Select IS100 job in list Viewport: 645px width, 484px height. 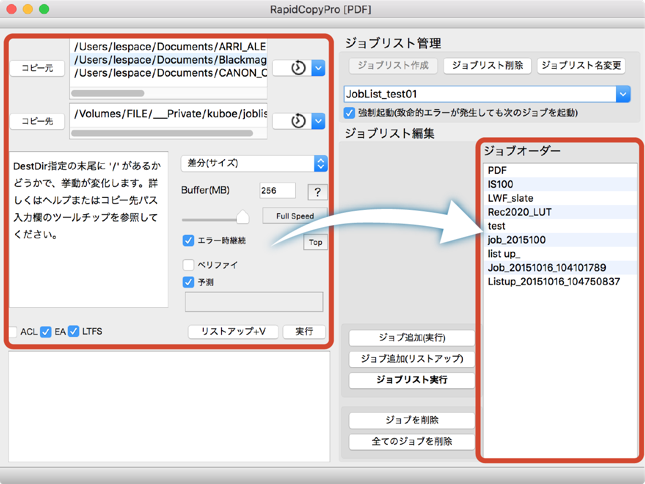click(x=561, y=184)
